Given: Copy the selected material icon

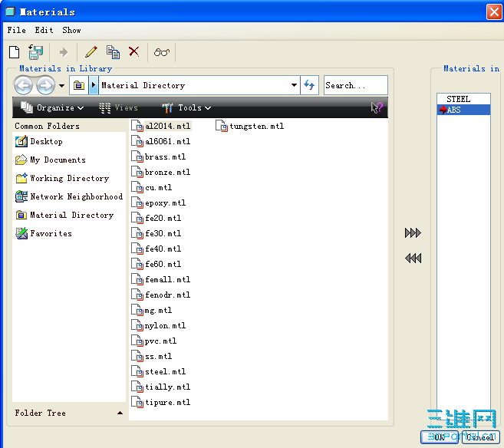Looking at the screenshot, I should tap(113, 52).
